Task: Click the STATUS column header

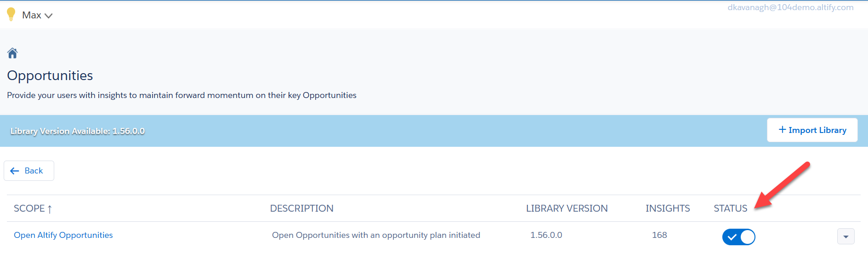Action: pyautogui.click(x=730, y=208)
